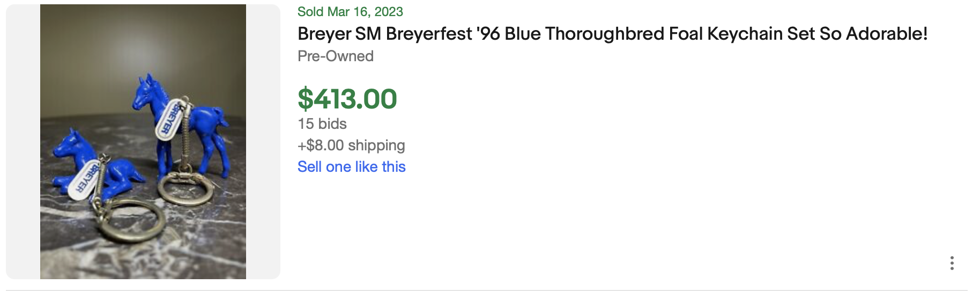
Task: Click the Sell one like this link
Action: [351, 167]
